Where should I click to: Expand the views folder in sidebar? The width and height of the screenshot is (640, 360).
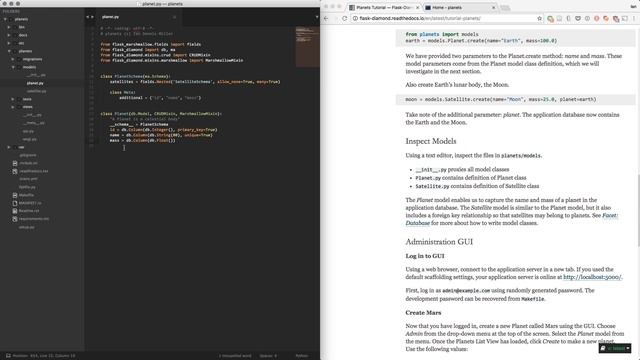13,107
